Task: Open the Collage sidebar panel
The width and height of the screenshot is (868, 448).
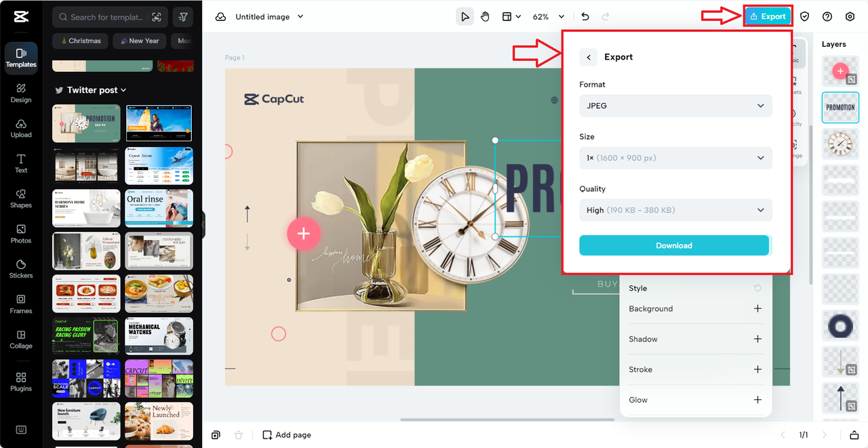Action: click(21, 340)
